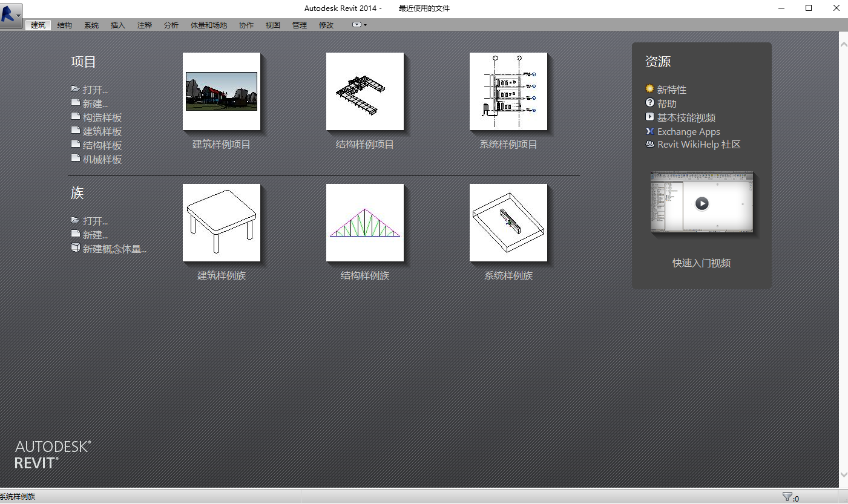Switch to the 视图 ribbon tab
The width and height of the screenshot is (848, 504).
(x=272, y=25)
